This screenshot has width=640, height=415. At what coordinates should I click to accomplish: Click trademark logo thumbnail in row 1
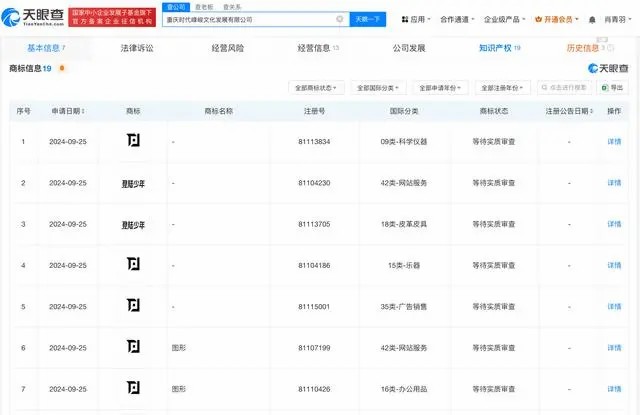(x=133, y=142)
